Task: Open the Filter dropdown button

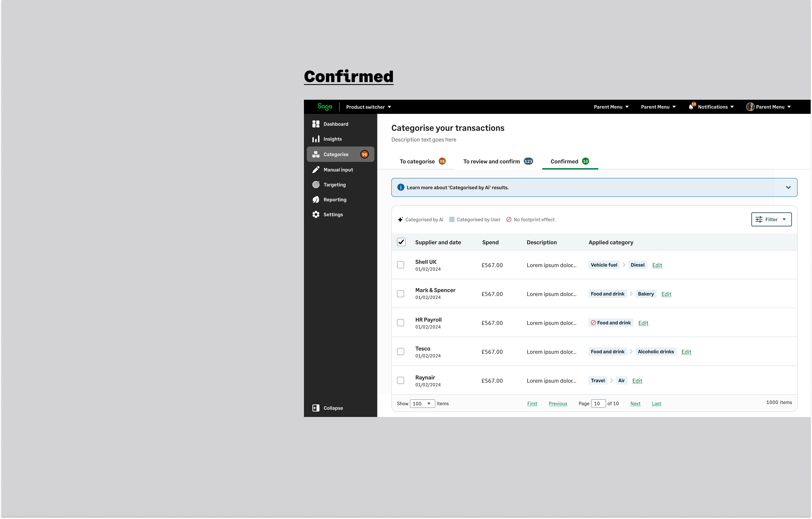Action: [x=771, y=219]
